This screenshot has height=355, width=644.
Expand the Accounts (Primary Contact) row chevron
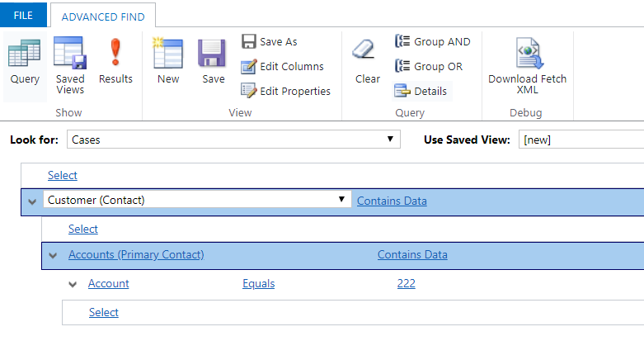click(x=53, y=255)
